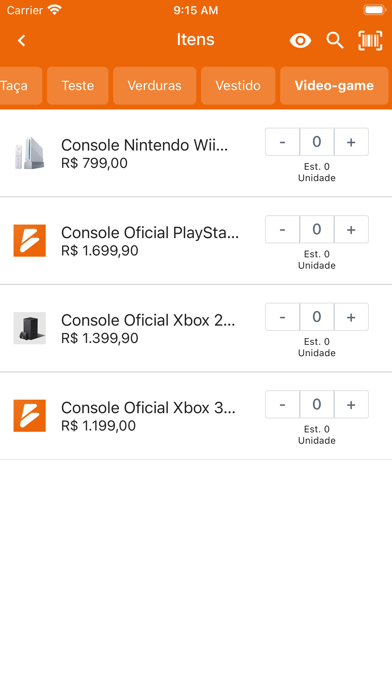Switch to the Vestido category tab
Image resolution: width=392 pixels, height=696 pixels.
pyautogui.click(x=238, y=86)
